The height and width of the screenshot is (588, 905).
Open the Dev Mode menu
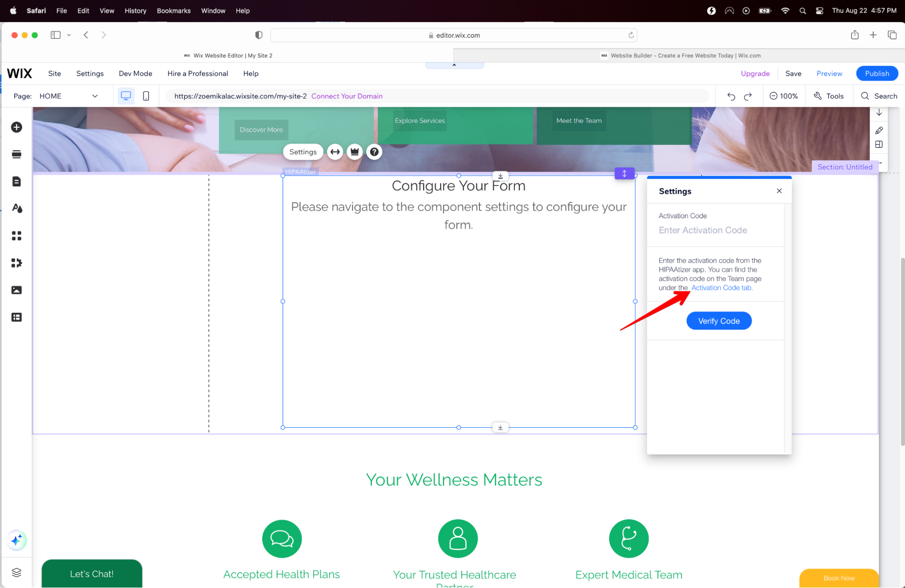(135, 73)
